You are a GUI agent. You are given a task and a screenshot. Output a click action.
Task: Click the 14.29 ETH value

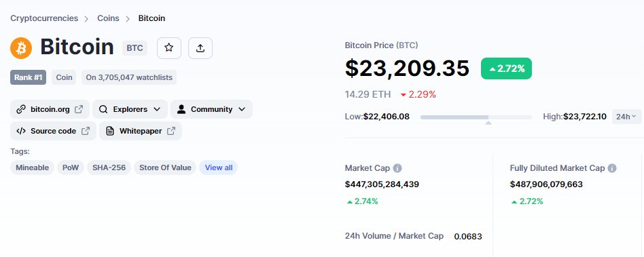click(368, 95)
